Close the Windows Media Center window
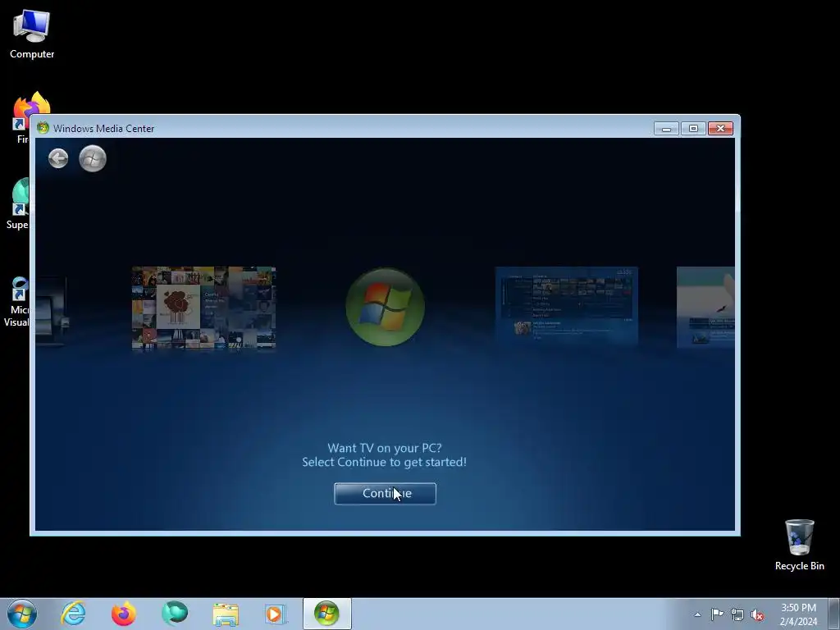The image size is (840, 630). (x=720, y=129)
